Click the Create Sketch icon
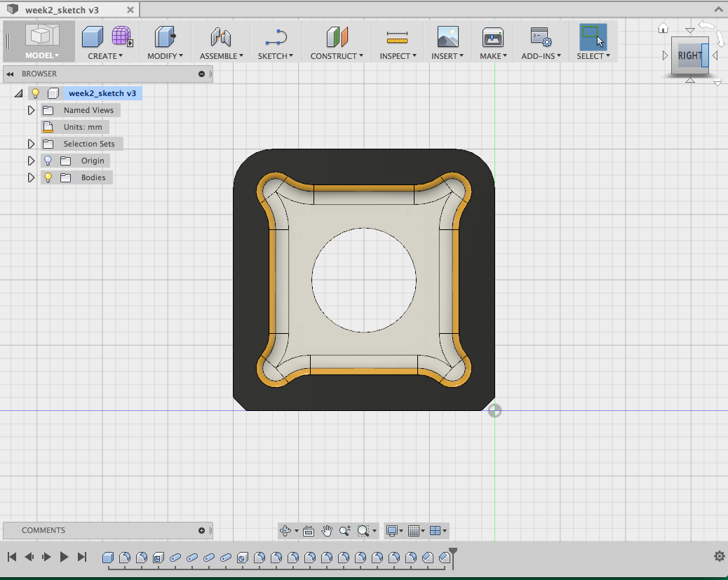 (x=276, y=37)
